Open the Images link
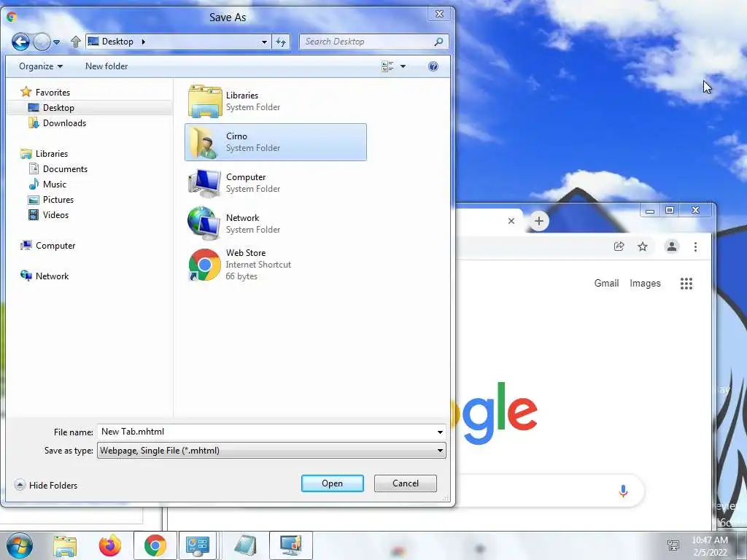Viewport: 747px width, 560px height. point(645,284)
